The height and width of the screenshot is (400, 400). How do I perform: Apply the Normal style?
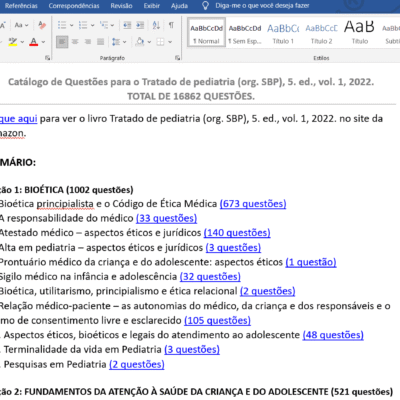tap(206, 33)
